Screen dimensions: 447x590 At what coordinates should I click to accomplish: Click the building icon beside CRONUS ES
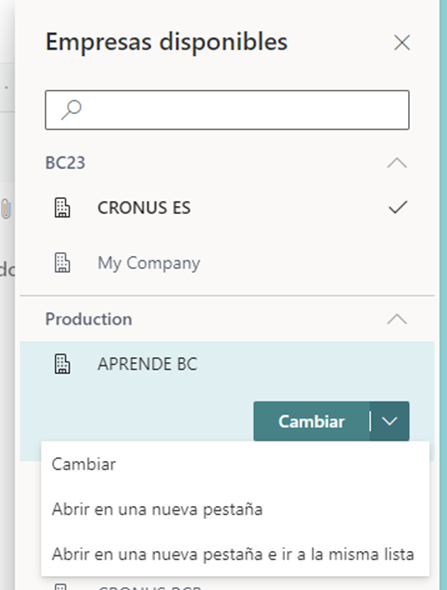(62, 208)
